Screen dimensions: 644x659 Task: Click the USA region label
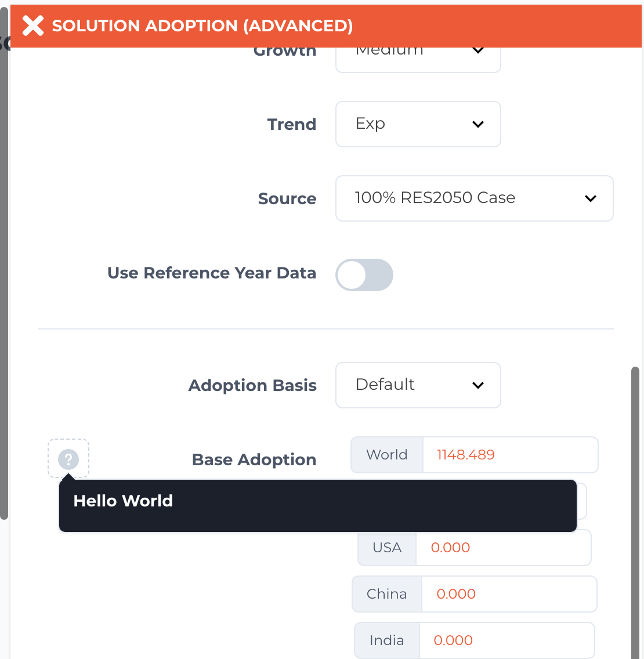pyautogui.click(x=387, y=548)
